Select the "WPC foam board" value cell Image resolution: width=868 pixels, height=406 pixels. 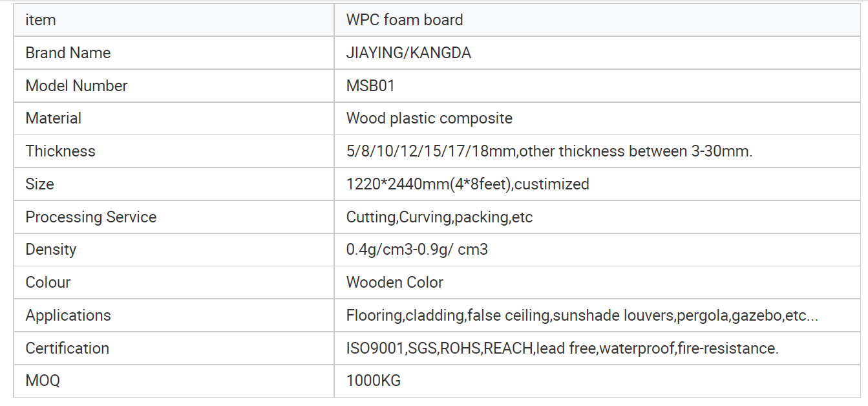click(x=405, y=20)
